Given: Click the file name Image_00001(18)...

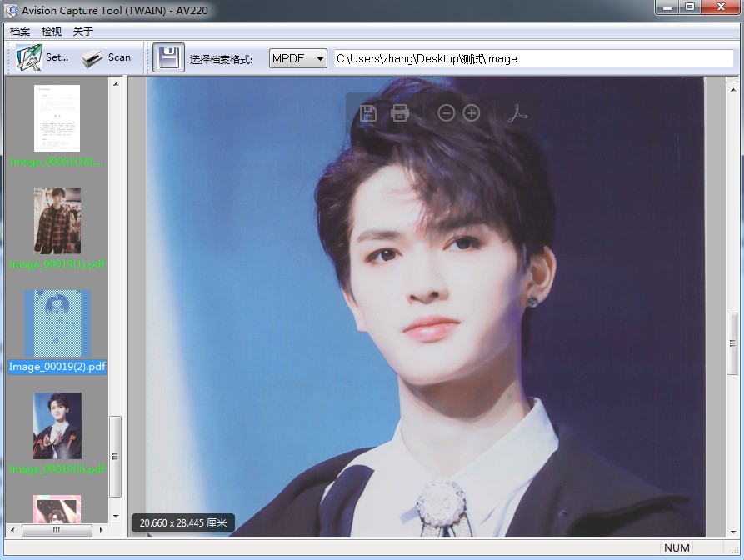Looking at the screenshot, I should coord(57,162).
